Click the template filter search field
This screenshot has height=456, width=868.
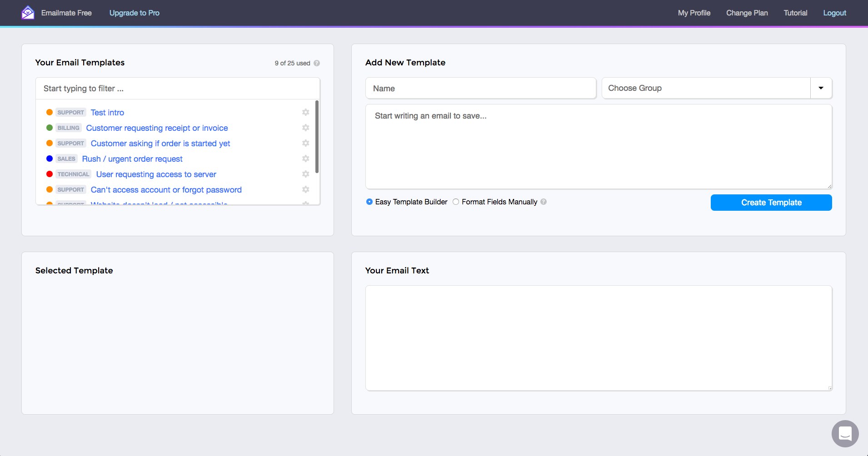point(178,89)
